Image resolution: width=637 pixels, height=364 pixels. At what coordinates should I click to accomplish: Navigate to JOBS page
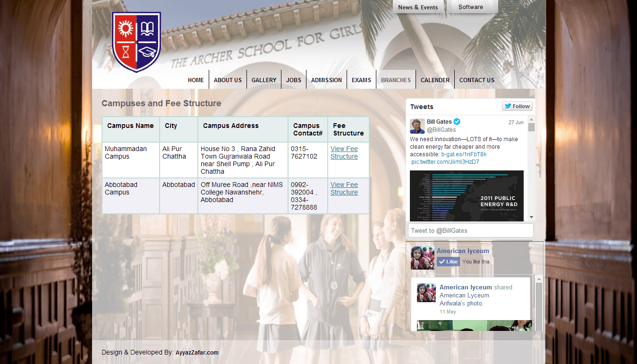(294, 80)
